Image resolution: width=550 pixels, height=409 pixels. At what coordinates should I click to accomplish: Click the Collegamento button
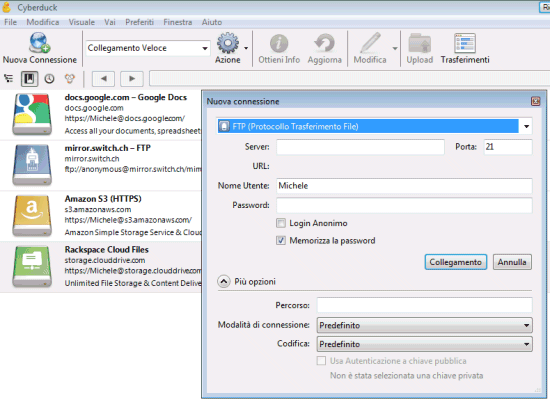coord(456,262)
